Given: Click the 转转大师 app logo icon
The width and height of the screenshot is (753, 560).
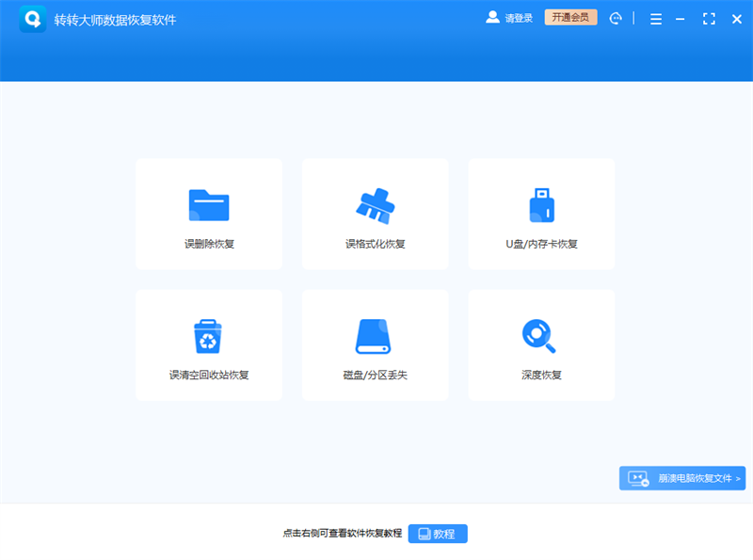Looking at the screenshot, I should 33,18.
